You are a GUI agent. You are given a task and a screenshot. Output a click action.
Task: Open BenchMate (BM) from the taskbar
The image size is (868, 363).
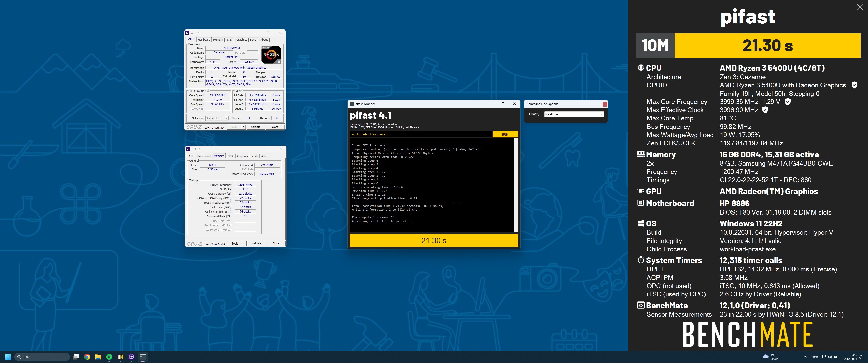120,357
